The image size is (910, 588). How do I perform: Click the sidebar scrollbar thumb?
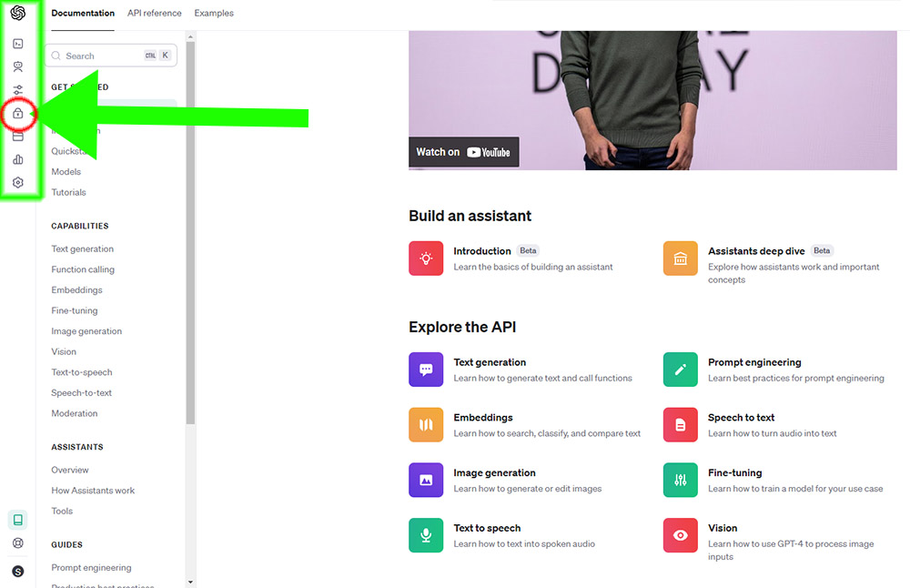click(190, 233)
